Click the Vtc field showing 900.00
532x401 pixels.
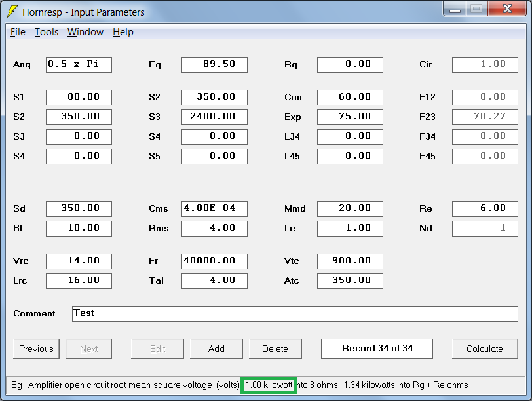point(350,261)
